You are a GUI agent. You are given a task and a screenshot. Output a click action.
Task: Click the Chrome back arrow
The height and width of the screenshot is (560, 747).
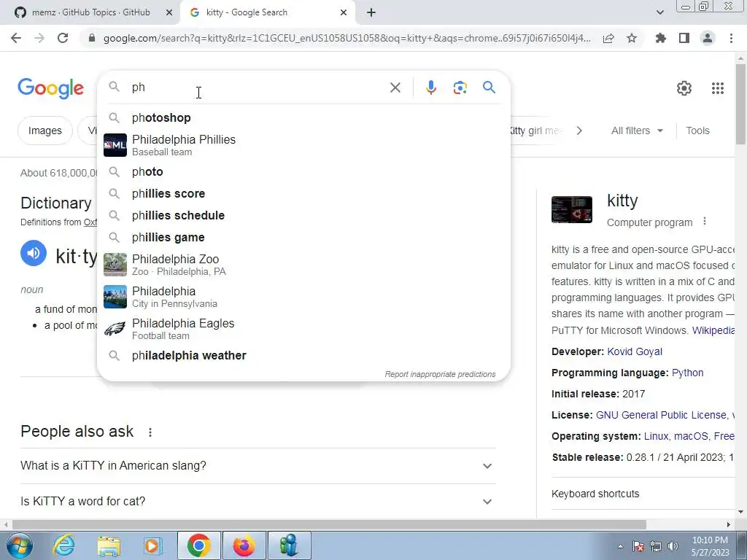(16, 38)
